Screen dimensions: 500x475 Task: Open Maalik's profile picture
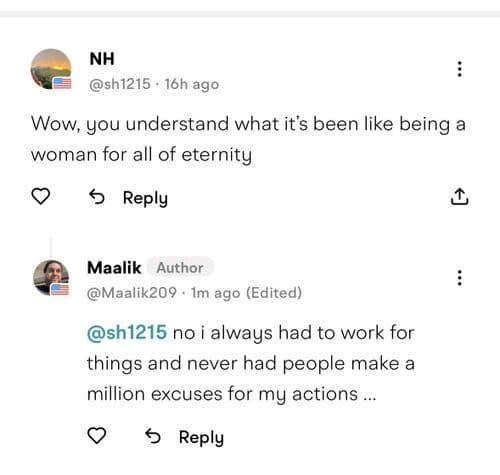pos(51,278)
